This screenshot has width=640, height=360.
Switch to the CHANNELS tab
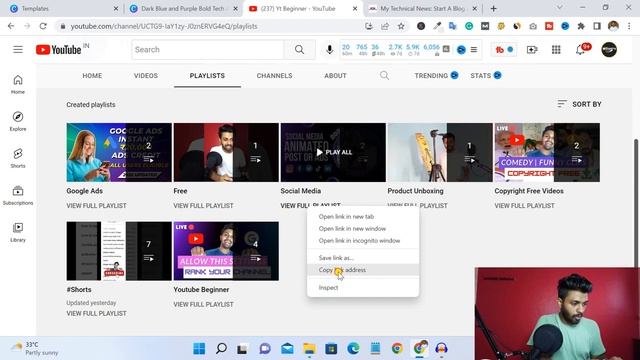pyautogui.click(x=274, y=76)
